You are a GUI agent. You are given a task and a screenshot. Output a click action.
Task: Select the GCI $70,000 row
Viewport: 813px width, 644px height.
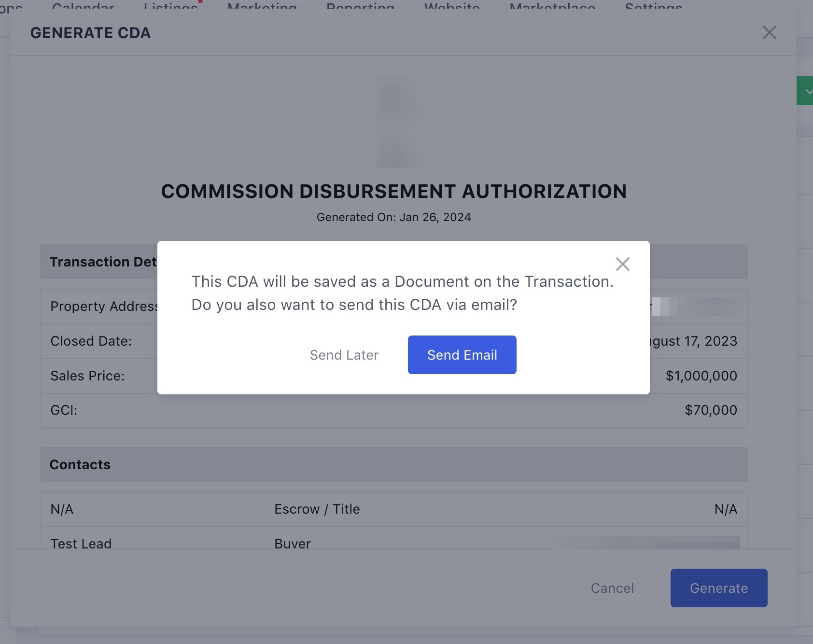click(394, 410)
